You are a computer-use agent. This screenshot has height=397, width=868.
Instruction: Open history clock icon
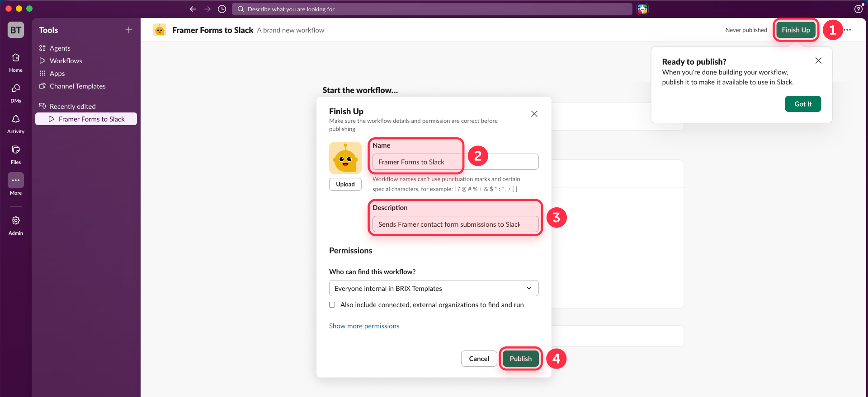point(222,9)
